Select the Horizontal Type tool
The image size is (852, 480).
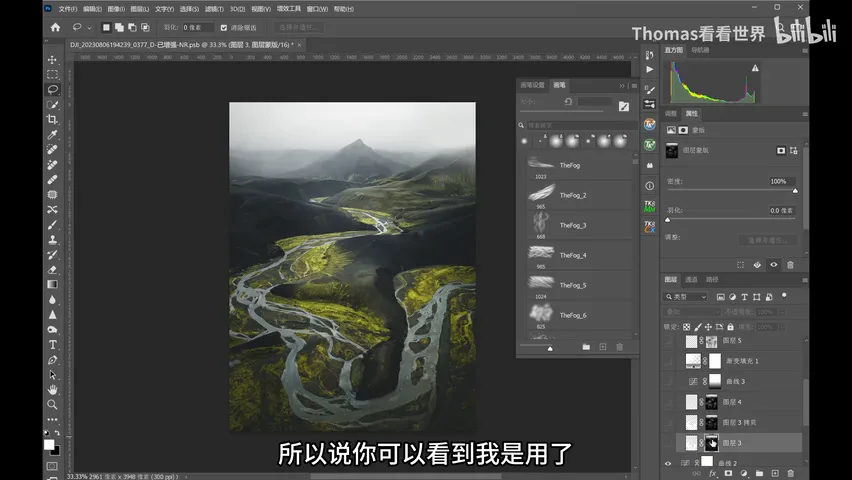pyautogui.click(x=52, y=345)
